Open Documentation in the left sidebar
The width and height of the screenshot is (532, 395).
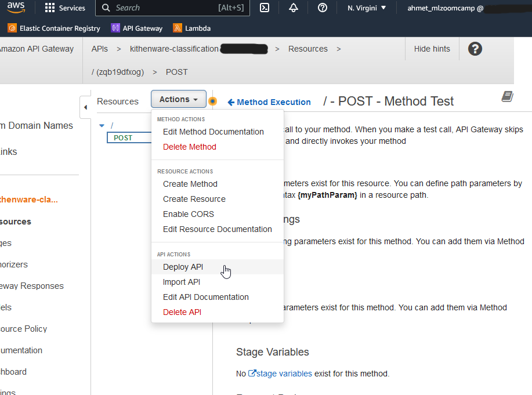click(21, 350)
